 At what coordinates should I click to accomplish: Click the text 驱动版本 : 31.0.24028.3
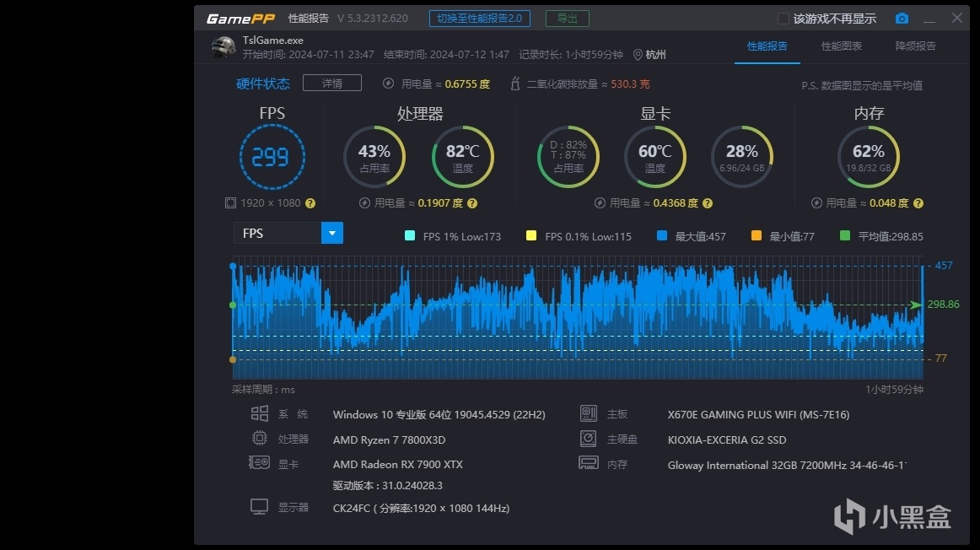[x=387, y=486]
